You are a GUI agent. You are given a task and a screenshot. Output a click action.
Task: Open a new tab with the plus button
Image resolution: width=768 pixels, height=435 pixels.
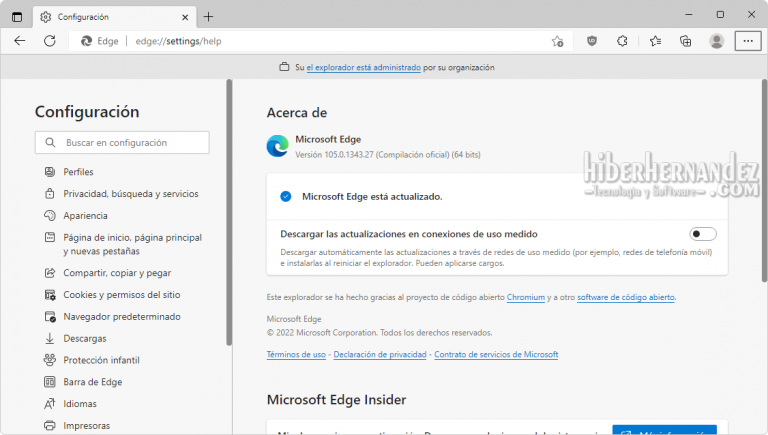click(x=208, y=16)
